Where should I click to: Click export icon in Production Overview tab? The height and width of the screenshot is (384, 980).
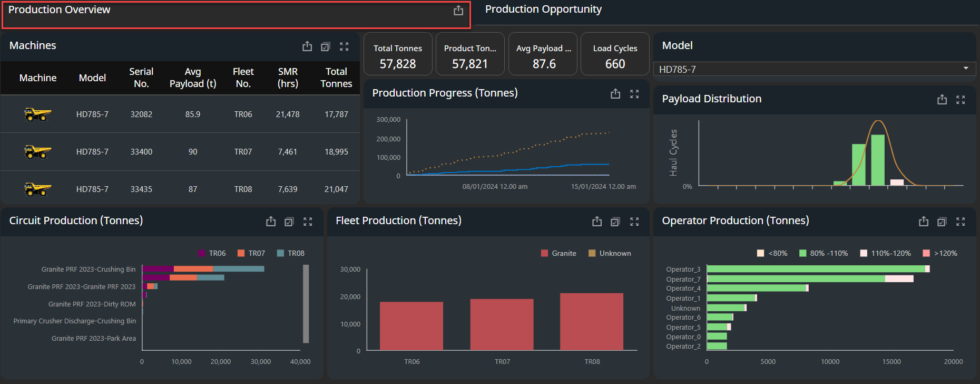coord(458,10)
